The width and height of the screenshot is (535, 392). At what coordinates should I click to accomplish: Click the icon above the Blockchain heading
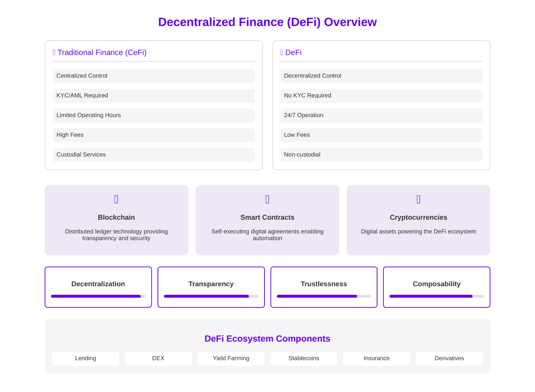[x=116, y=199]
